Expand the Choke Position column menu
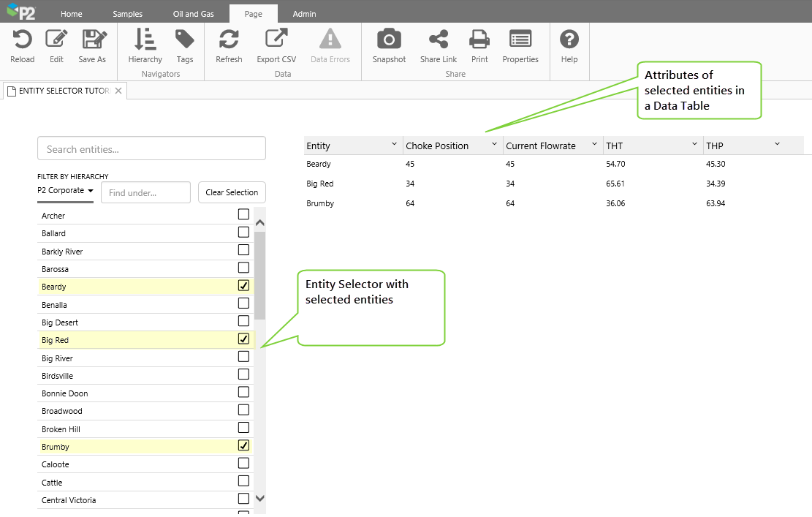Screen dimensions: 812x517 (494, 144)
